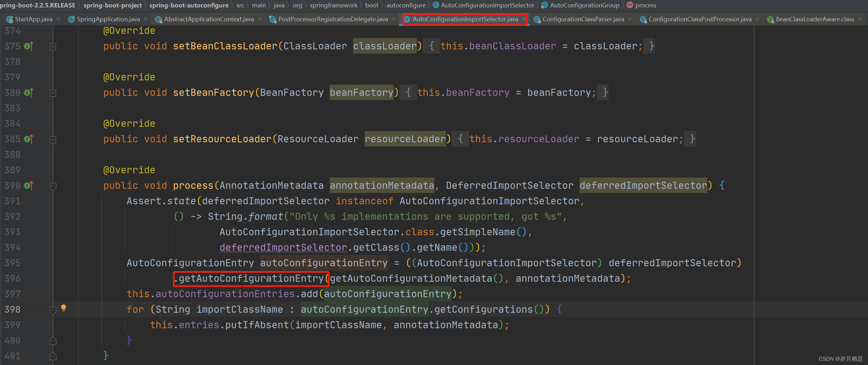Viewport: 868px width, 365px height.
Task: Collapse the process method at line 390
Action: tap(53, 186)
